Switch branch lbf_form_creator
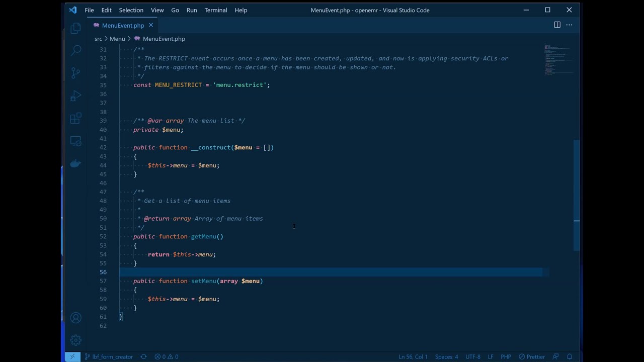Viewport: 644px width, 362px height. (x=109, y=356)
